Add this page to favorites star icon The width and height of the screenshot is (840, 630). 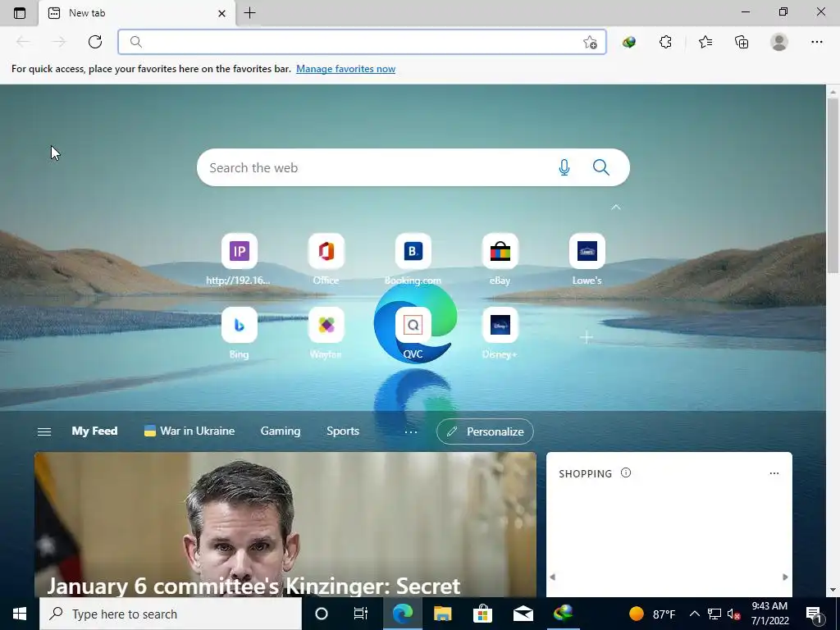(590, 43)
